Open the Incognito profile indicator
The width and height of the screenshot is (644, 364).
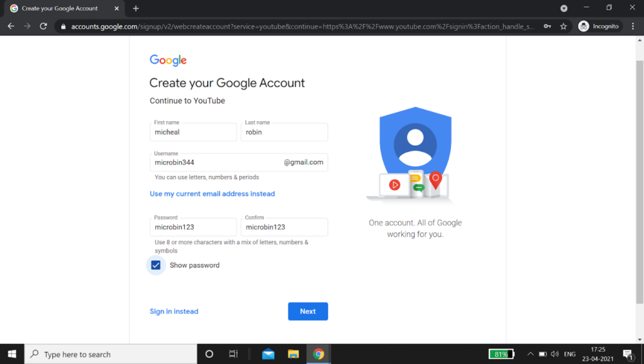point(599,26)
